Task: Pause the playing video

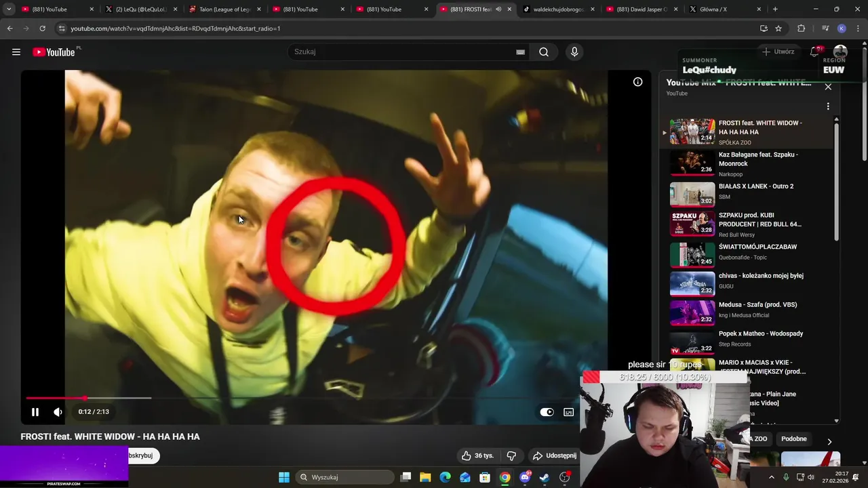Action: (x=35, y=411)
